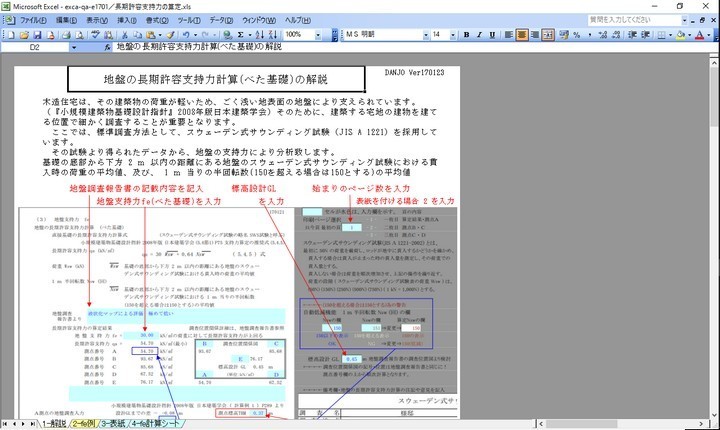Screen dimensions: 720x430
Task: Save the workbook with the floppy icon
Action: pyautogui.click(x=37, y=35)
